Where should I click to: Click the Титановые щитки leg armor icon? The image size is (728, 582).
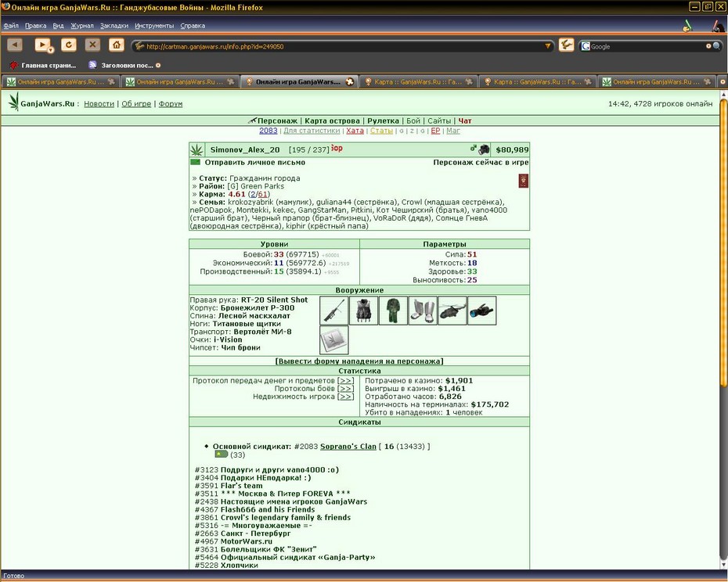(x=423, y=311)
